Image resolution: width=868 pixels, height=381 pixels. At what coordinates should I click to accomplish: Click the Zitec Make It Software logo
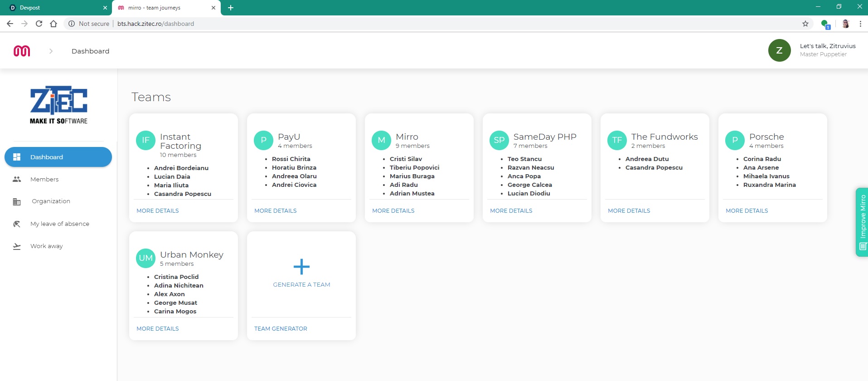tap(58, 105)
